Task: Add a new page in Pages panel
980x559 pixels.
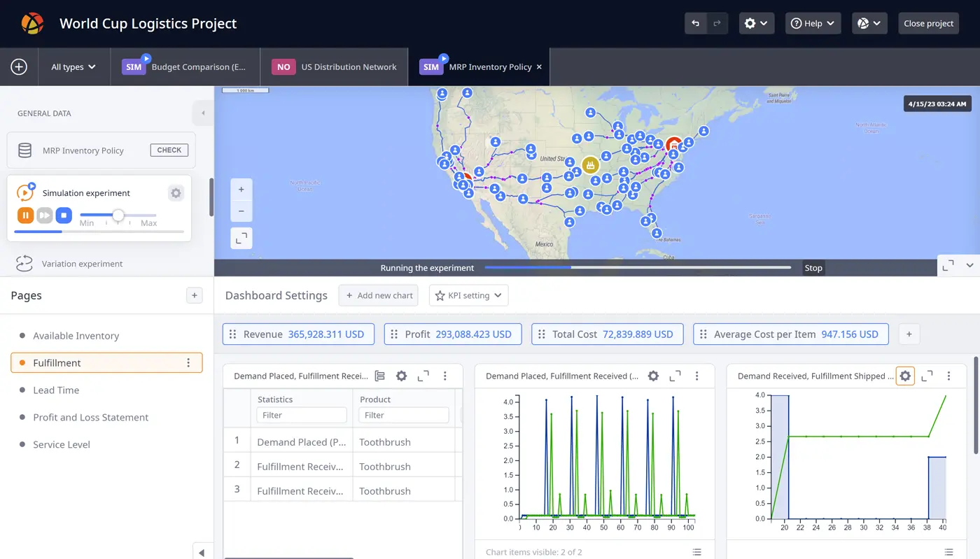Action: point(195,295)
